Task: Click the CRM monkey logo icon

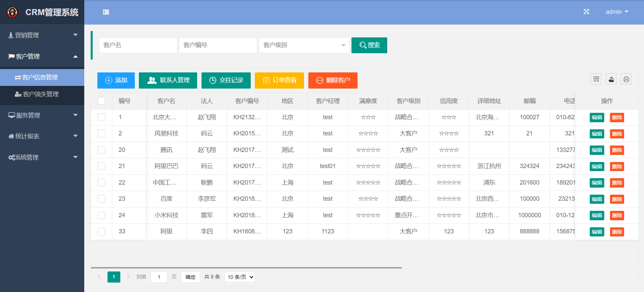Action: (12, 12)
